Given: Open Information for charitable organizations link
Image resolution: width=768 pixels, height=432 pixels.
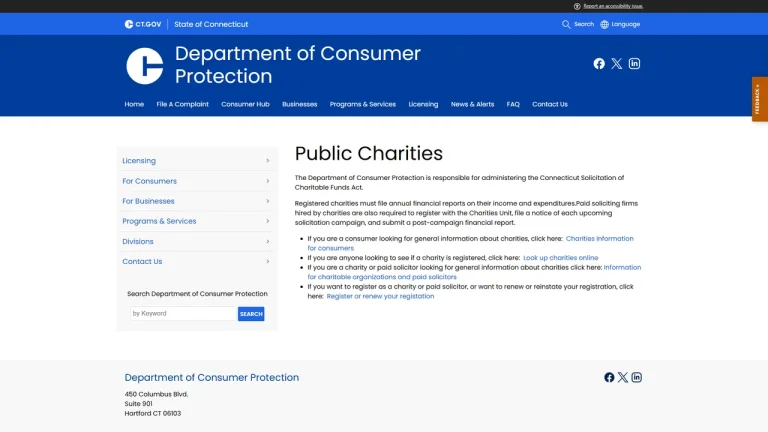Looking at the screenshot, I should click(x=382, y=277).
